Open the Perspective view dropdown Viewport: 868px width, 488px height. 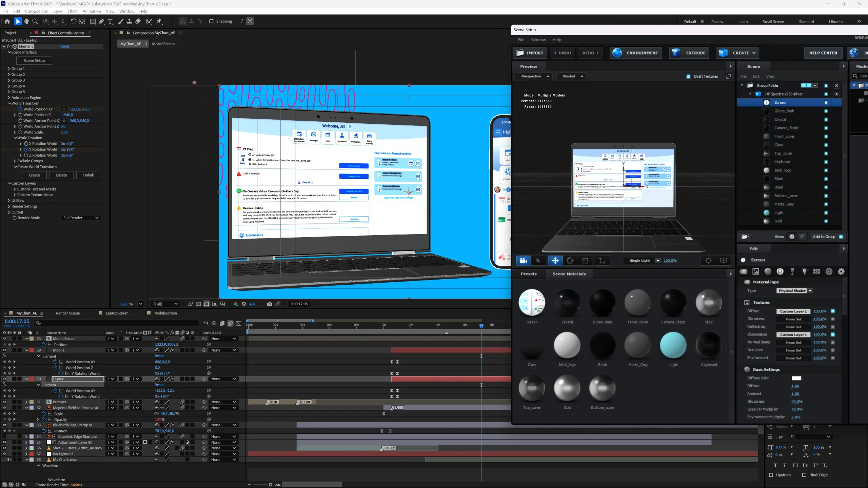[535, 76]
